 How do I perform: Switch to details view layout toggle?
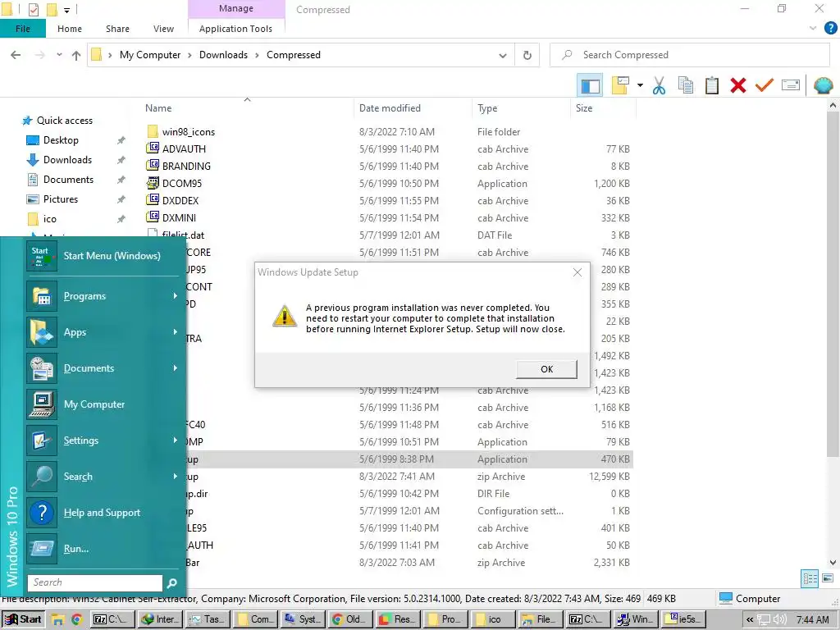810,578
